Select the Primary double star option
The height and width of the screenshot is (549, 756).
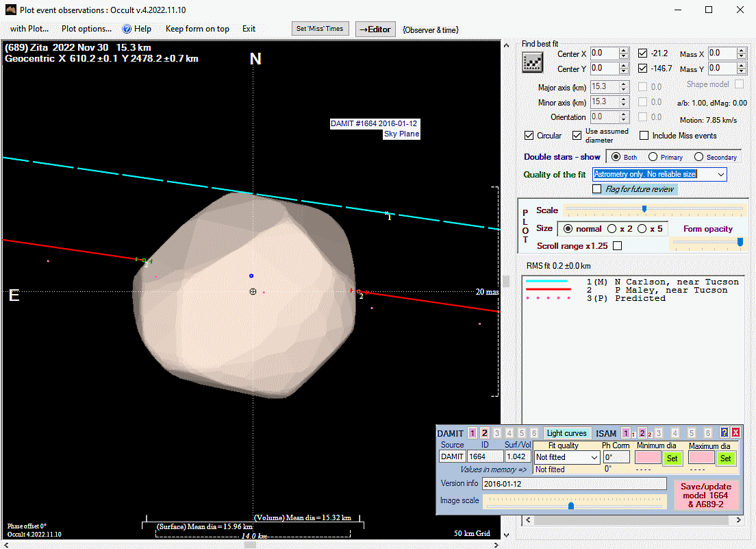(x=653, y=157)
